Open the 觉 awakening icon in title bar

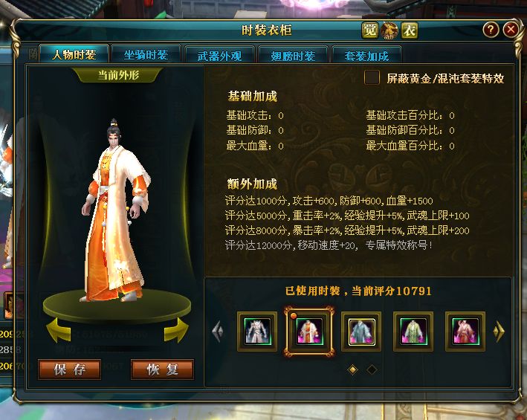[x=370, y=30]
